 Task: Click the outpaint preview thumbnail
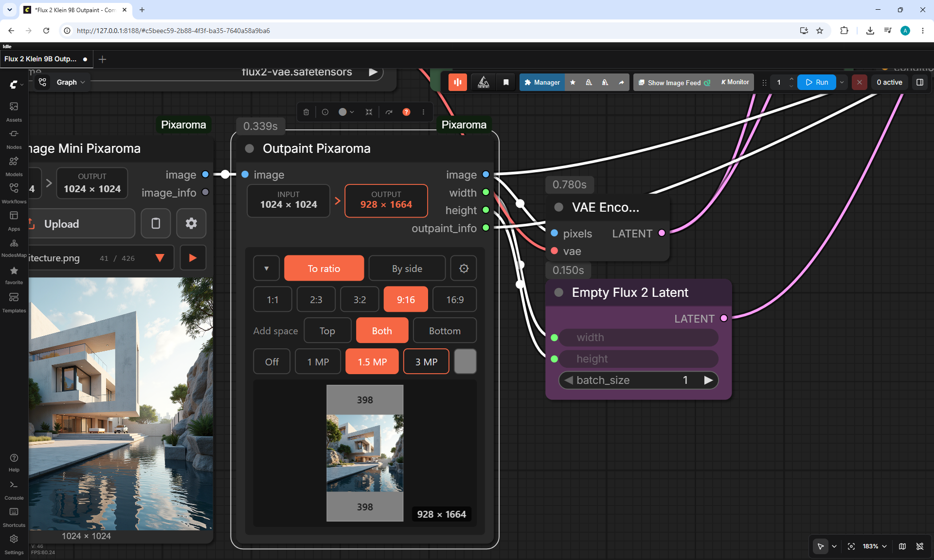365,453
